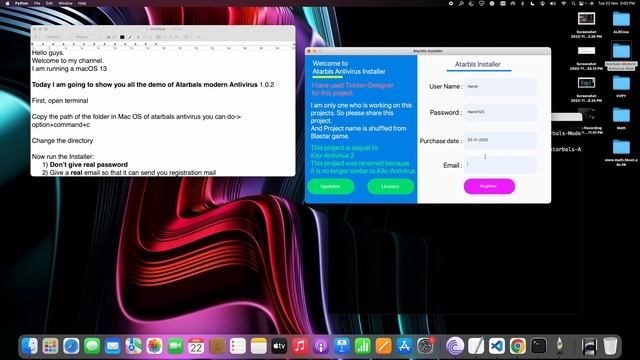Open the File menu
Image resolution: width=640 pixels, height=360 pixels.
pos(37,3)
